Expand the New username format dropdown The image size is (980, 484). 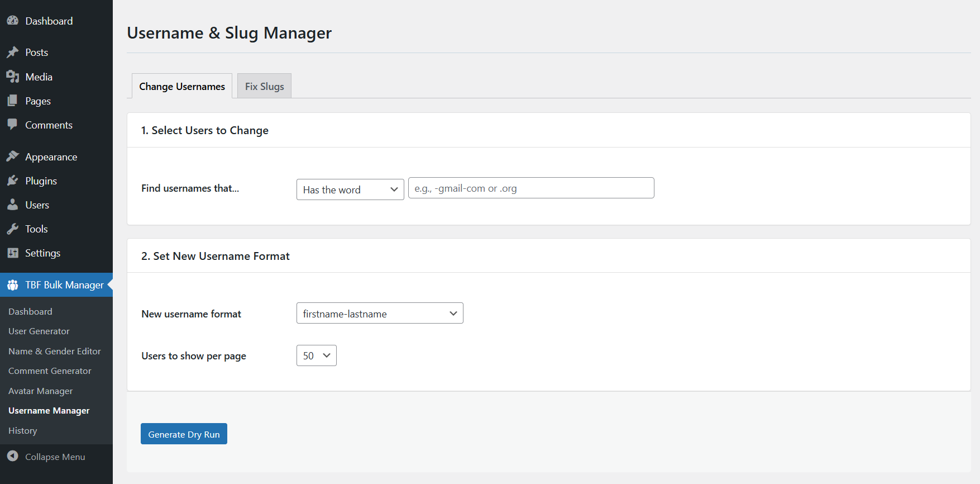379,314
